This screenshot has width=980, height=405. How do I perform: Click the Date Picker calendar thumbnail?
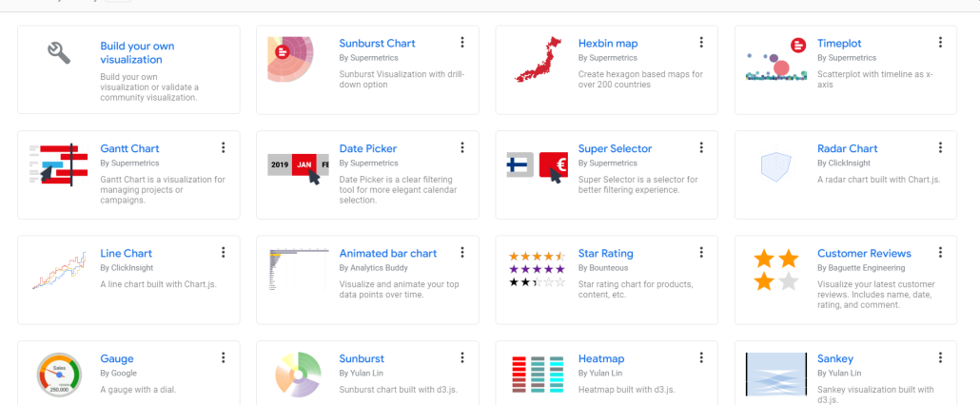[x=298, y=165]
